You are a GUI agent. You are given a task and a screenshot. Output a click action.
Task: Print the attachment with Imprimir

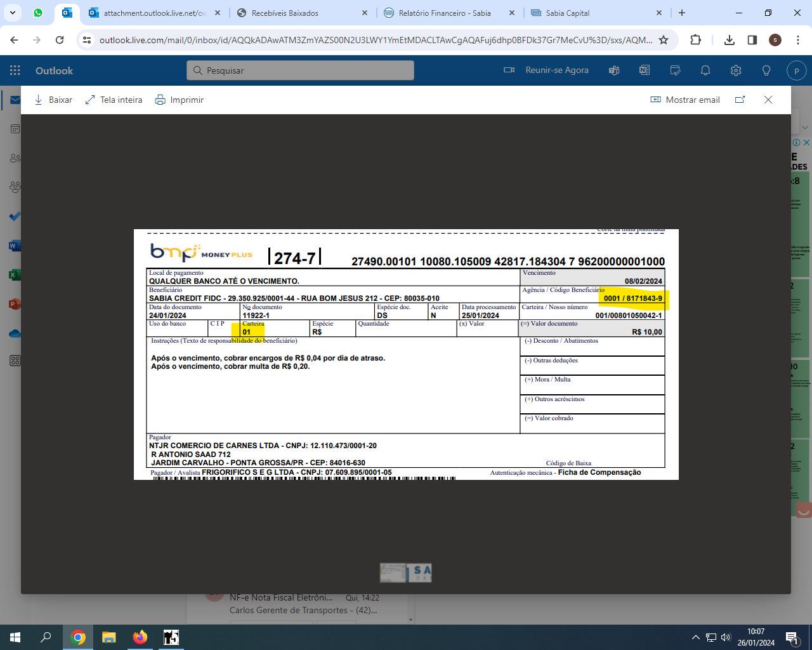pyautogui.click(x=180, y=100)
